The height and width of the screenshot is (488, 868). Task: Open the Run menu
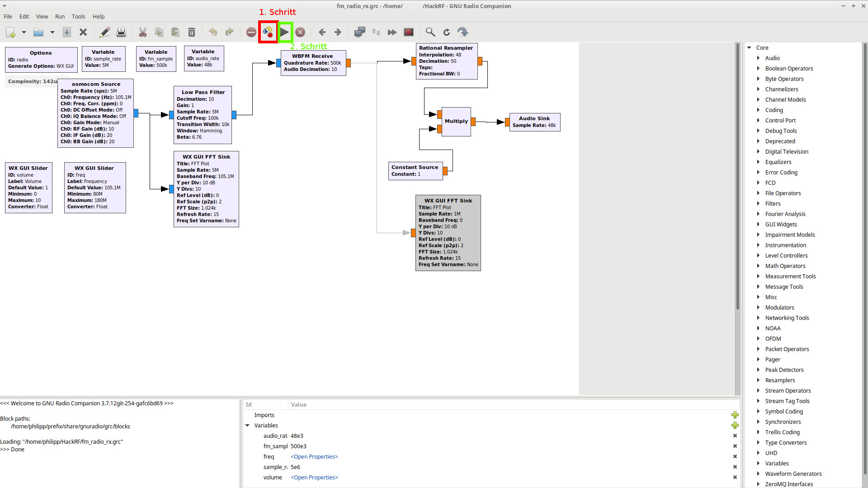click(60, 16)
